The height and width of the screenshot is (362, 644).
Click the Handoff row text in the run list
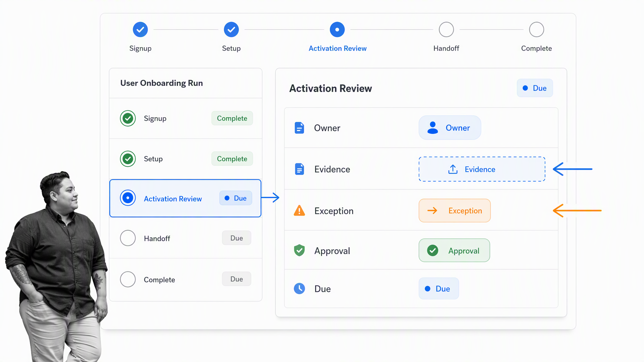coord(157,239)
